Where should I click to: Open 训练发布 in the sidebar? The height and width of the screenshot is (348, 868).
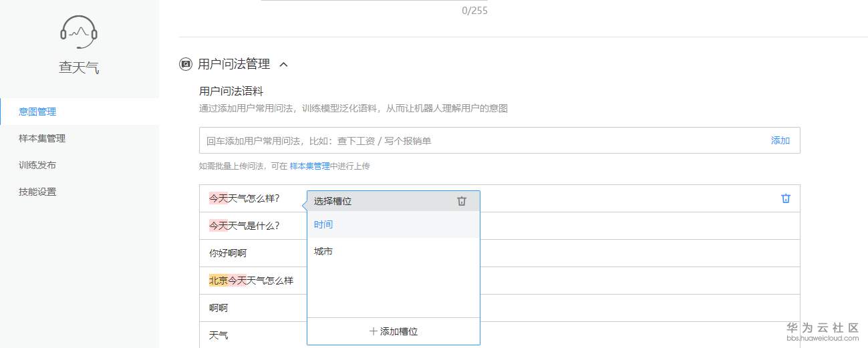pos(37,165)
